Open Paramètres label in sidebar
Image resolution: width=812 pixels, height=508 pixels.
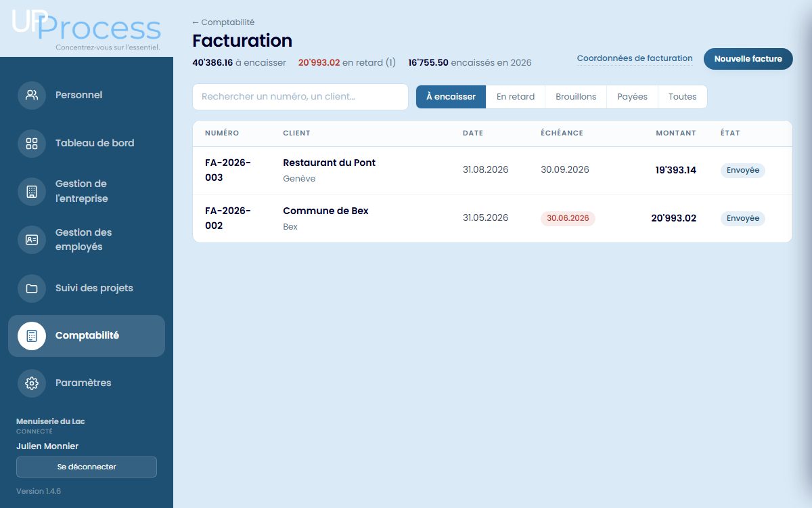pos(83,383)
